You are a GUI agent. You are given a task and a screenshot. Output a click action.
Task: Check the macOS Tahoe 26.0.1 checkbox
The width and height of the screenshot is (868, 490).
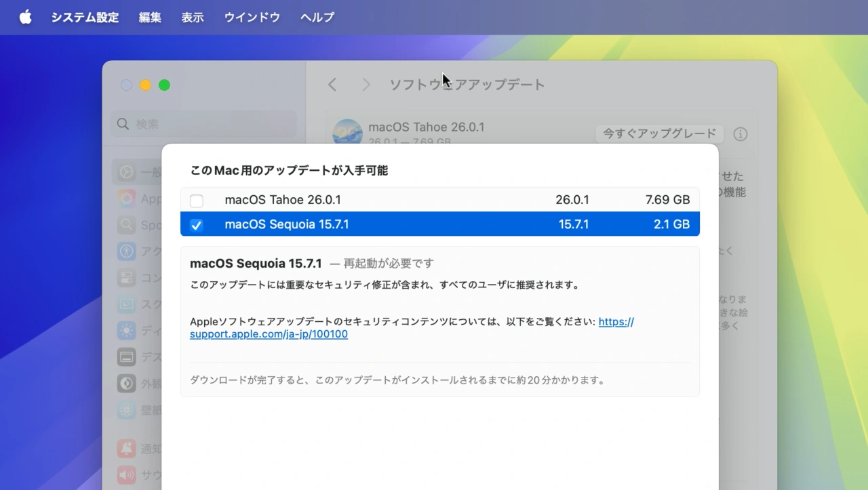[x=197, y=200]
